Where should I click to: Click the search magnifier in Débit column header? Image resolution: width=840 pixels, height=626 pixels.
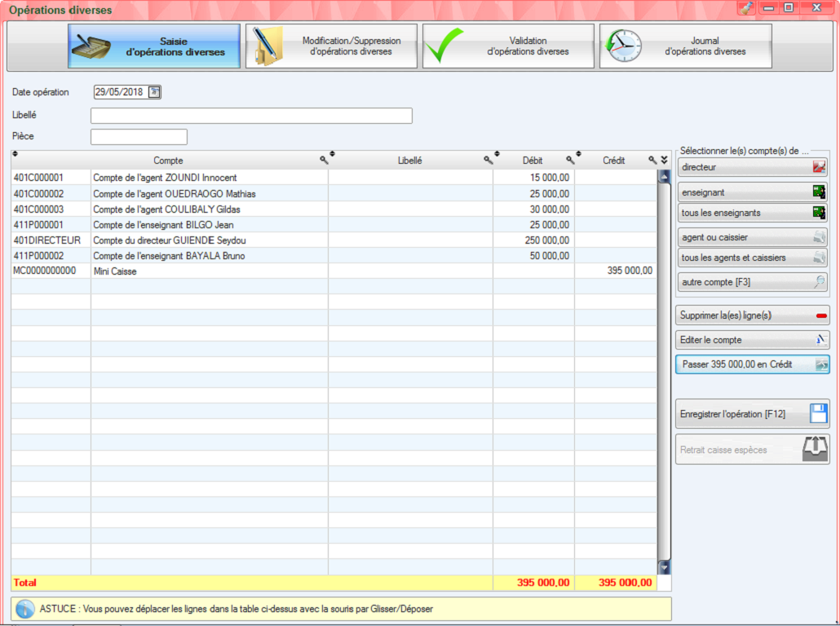(570, 160)
